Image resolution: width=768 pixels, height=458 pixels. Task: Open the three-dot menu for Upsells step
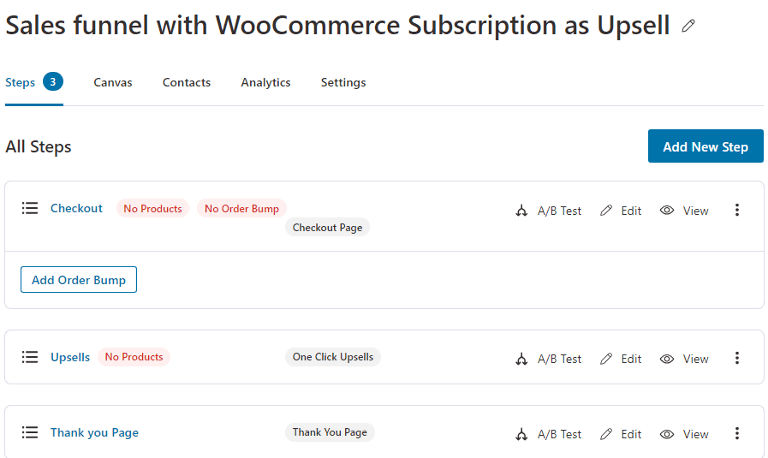737,358
